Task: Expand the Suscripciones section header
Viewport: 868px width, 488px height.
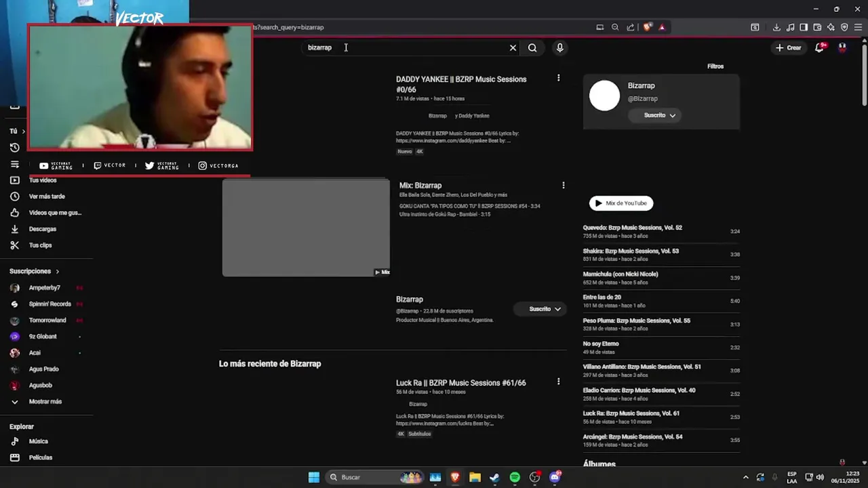Action: pyautogui.click(x=34, y=271)
